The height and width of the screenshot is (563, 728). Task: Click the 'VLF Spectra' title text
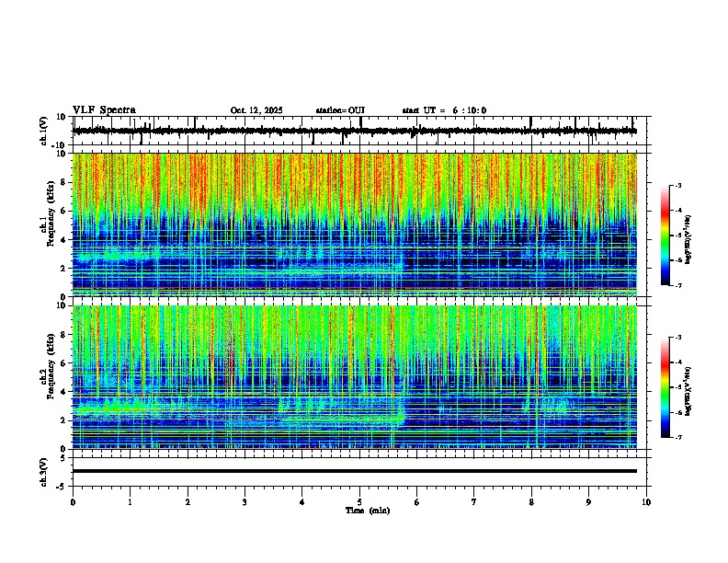pyautogui.click(x=104, y=110)
